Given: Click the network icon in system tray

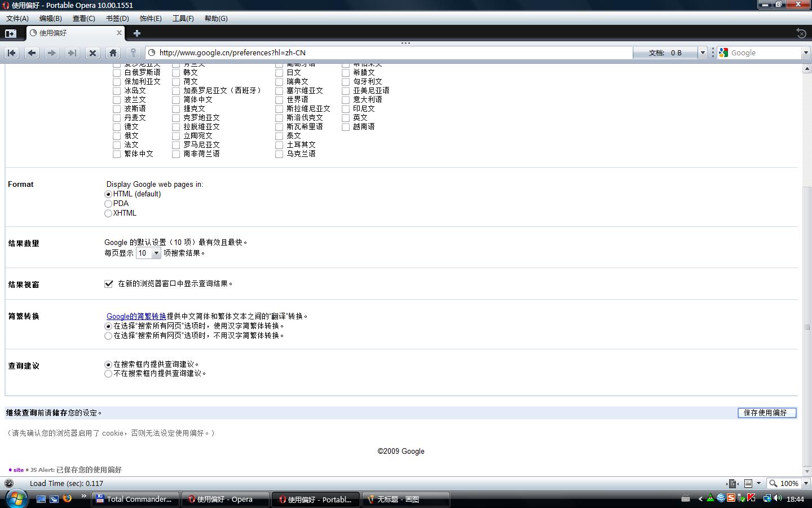Looking at the screenshot, I should (x=767, y=498).
